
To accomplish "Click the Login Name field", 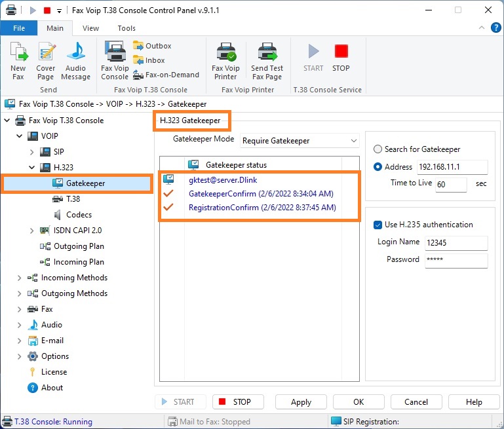I will (x=456, y=243).
